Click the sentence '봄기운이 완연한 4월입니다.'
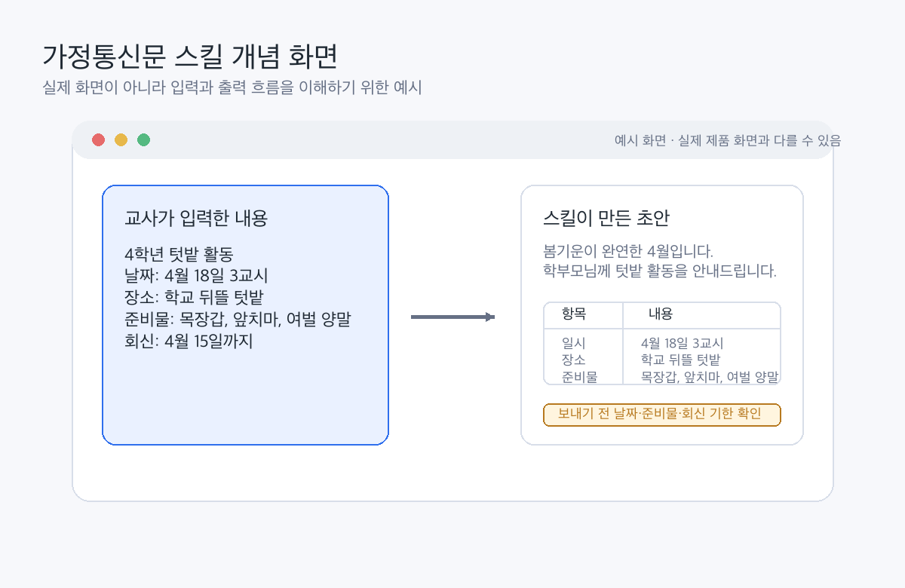The width and height of the screenshot is (905, 588). [628, 251]
